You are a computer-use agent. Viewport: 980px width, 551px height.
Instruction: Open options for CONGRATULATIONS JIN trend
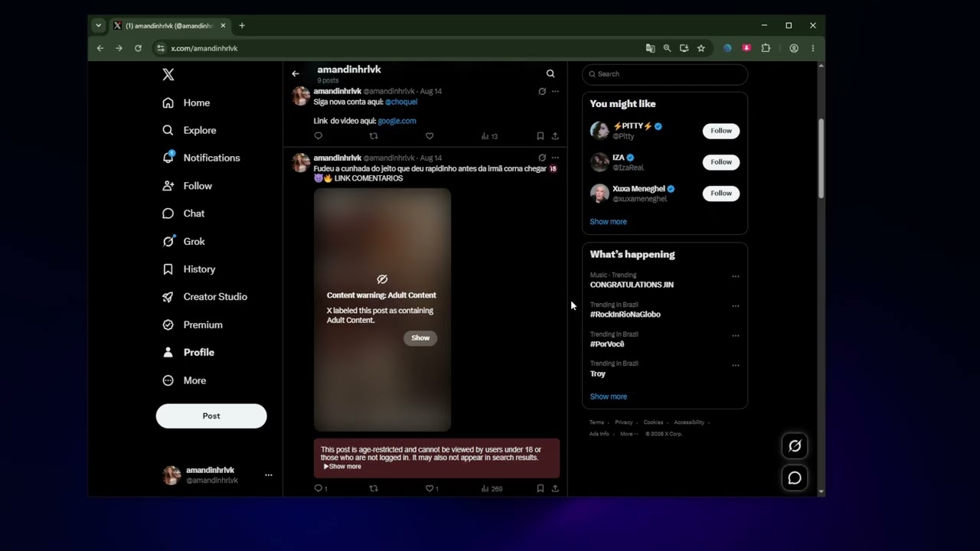tap(736, 276)
